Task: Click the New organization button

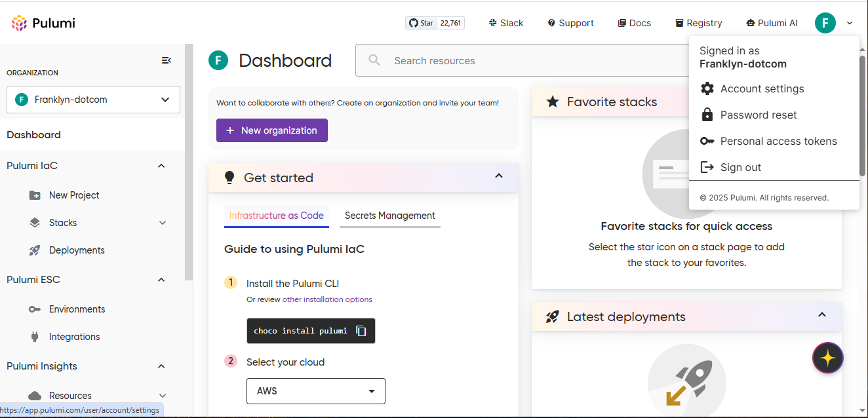Action: [272, 130]
